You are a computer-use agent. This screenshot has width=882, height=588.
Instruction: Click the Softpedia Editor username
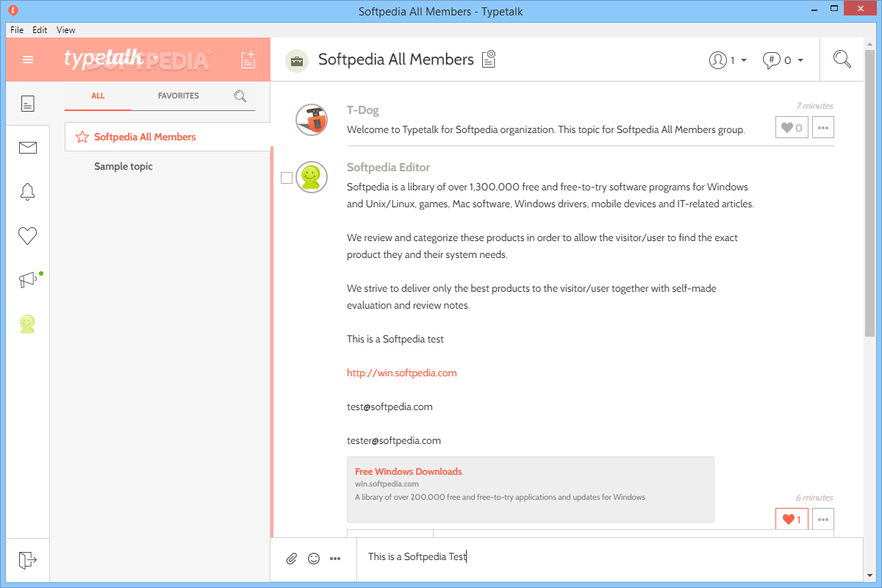click(x=389, y=167)
